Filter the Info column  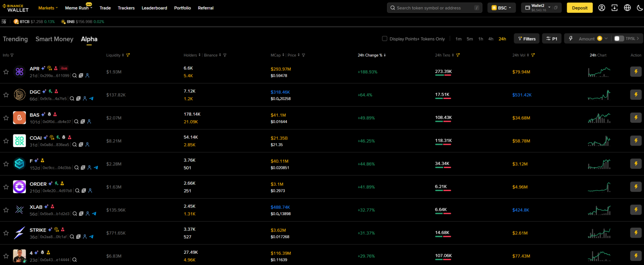pos(12,55)
